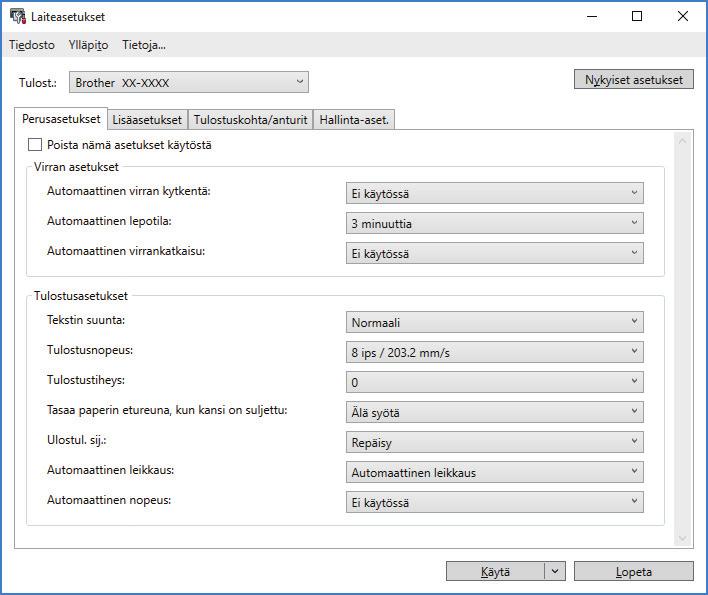Open Automaattinen leikkaus dropdown
The width and height of the screenshot is (708, 595).
click(494, 472)
